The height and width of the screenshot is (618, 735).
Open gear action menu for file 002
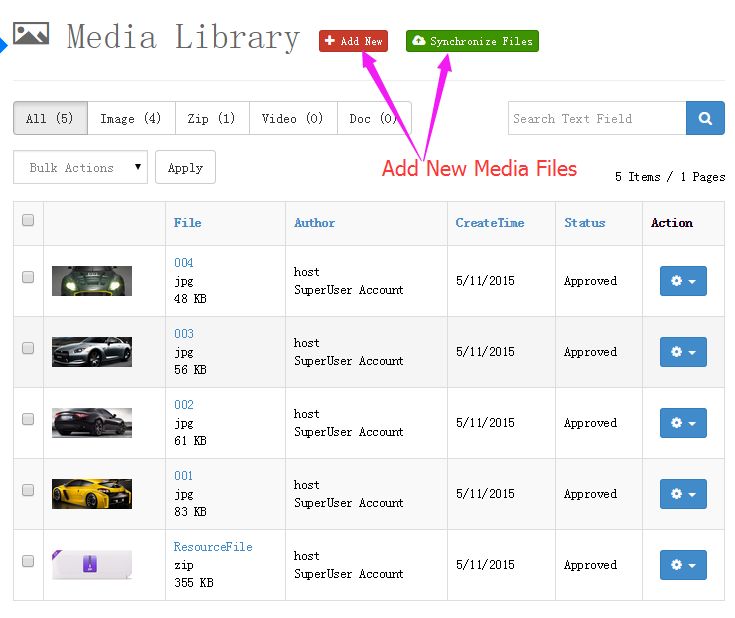(683, 423)
